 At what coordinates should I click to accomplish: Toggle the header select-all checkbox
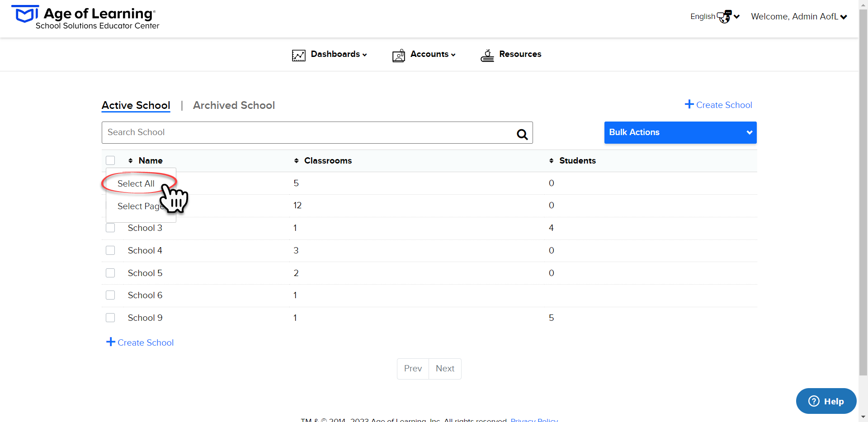[x=110, y=160]
